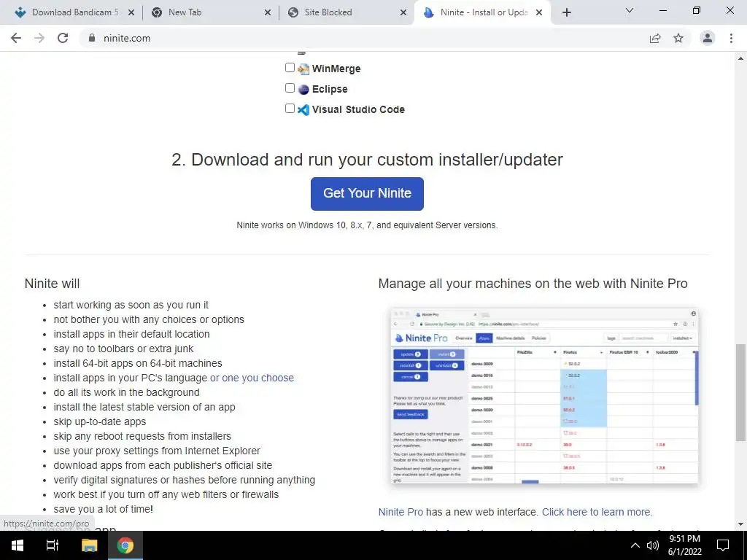The width and height of the screenshot is (747, 560).
Task: Tick the Visual Studio Code checkbox
Action: (290, 109)
